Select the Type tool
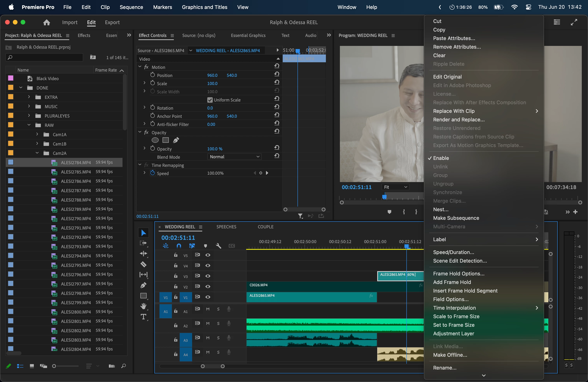This screenshot has width=588, height=382. [x=143, y=317]
